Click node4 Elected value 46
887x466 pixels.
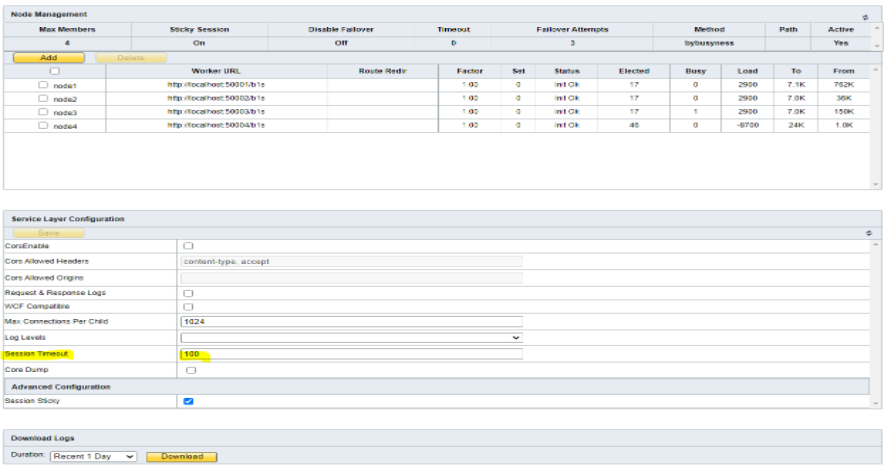pyautogui.click(x=634, y=126)
